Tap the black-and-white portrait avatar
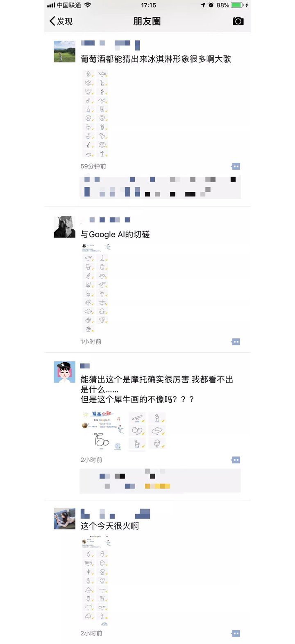 (x=65, y=227)
